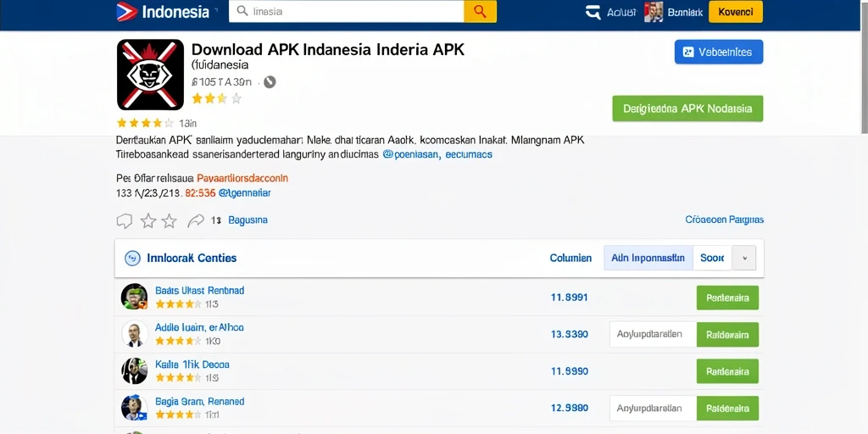
Task: Click the green button in Kaile 1fiik Deooa row
Action: coord(727,371)
